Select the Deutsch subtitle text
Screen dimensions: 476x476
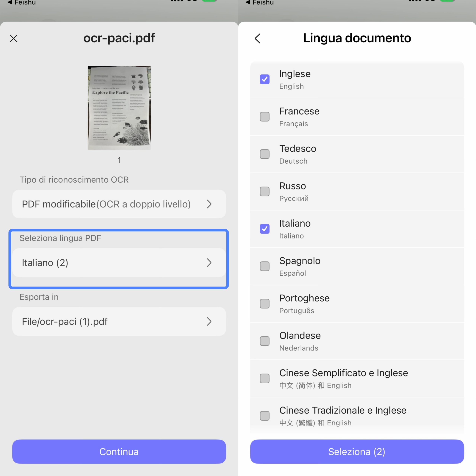tap(293, 161)
